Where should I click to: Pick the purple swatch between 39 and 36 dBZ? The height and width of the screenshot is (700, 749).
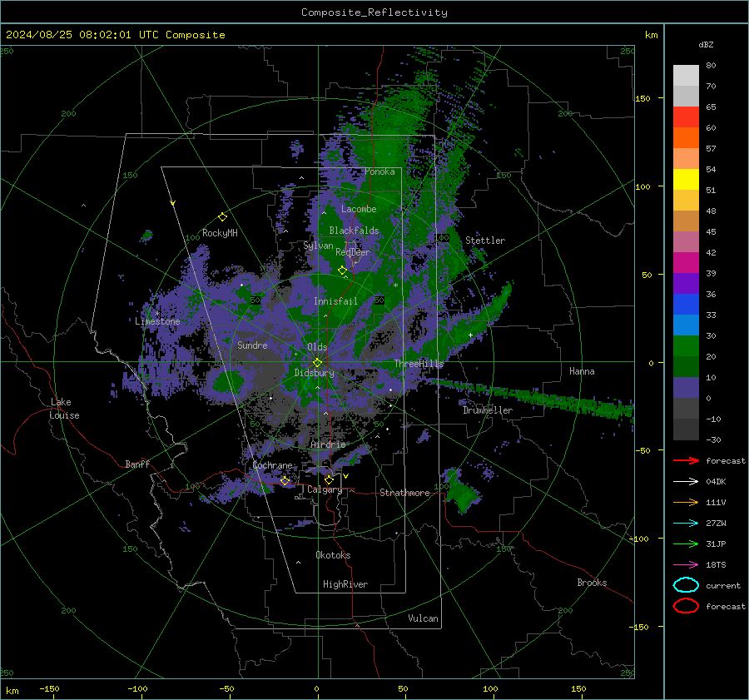pos(686,283)
